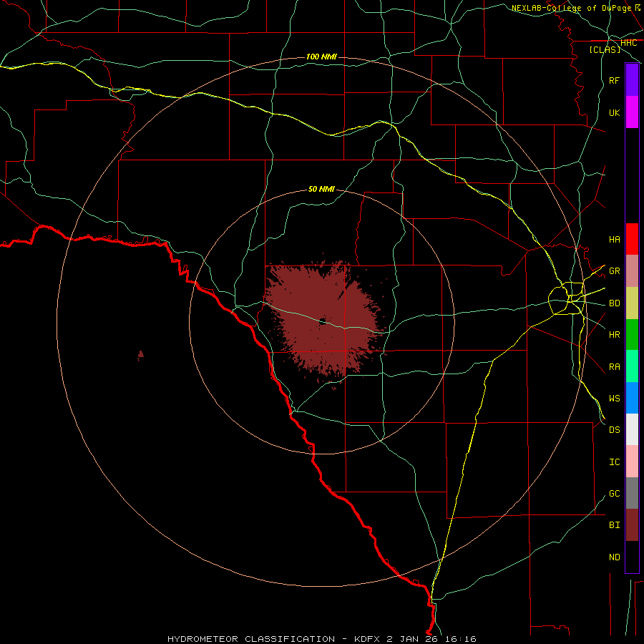Select the IC light pink legend swatch
This screenshot has width=644, height=644.
[x=632, y=462]
